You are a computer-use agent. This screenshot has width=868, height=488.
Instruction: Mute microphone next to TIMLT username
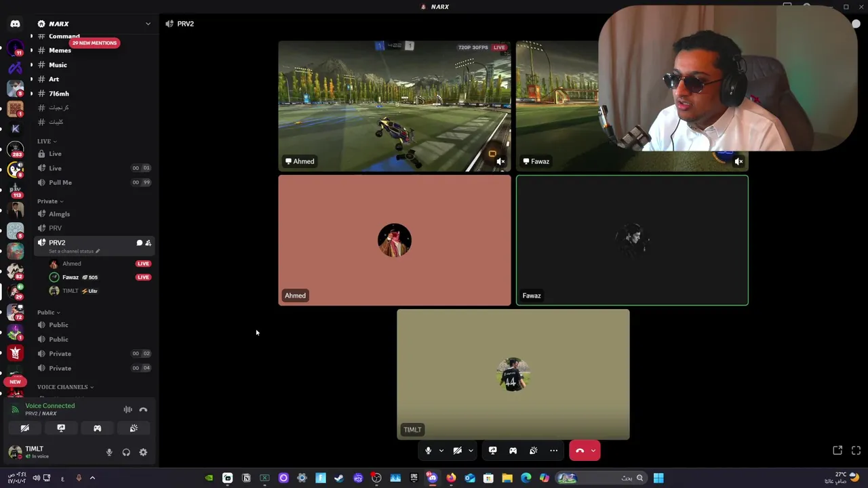(x=109, y=453)
